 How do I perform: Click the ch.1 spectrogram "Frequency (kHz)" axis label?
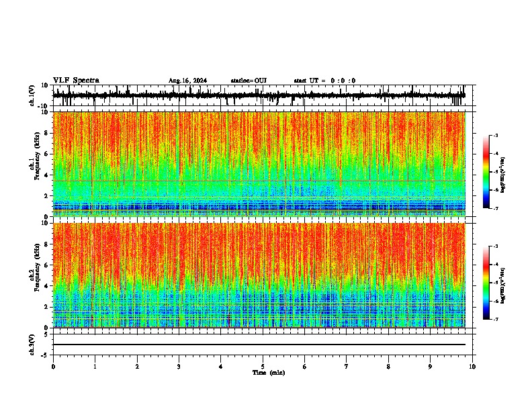[37, 156]
